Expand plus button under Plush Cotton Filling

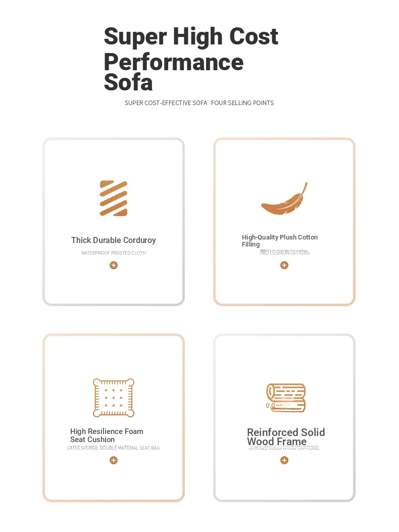pos(284,265)
